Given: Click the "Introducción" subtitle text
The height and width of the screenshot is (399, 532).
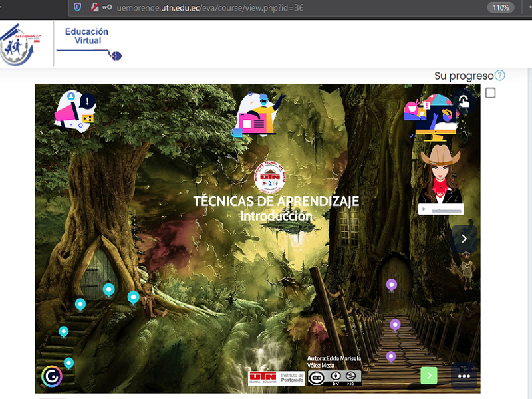Looking at the screenshot, I should click(x=276, y=216).
